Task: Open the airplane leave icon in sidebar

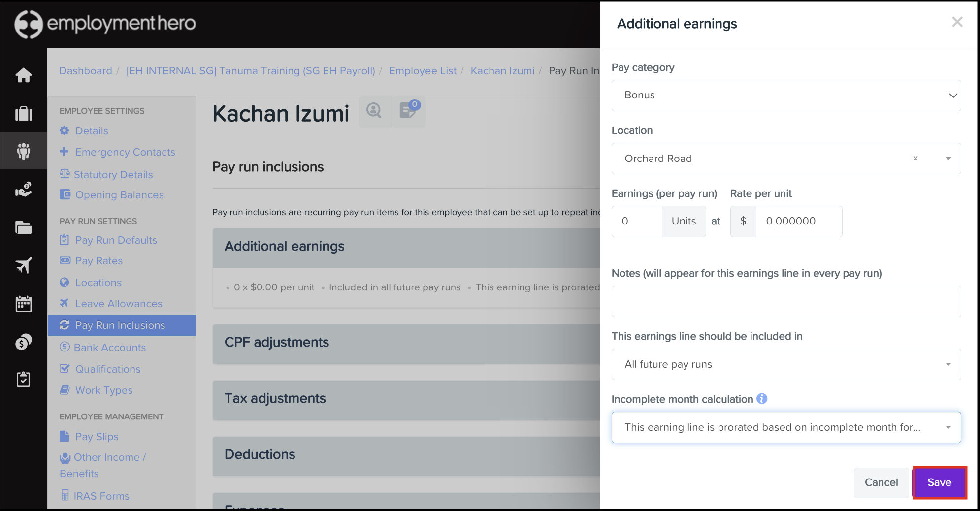Action: tap(24, 265)
